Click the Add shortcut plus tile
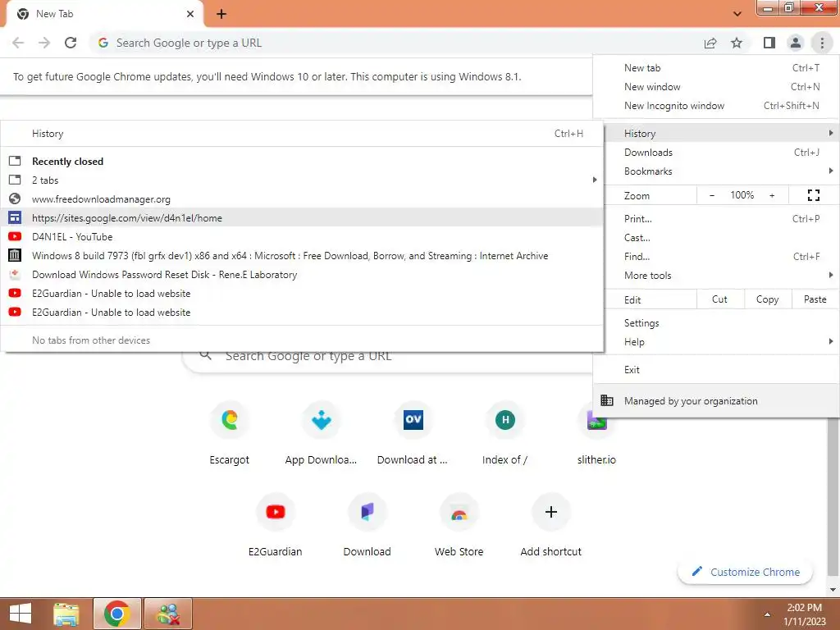Screen dimensions: 840x630 [550, 526]
